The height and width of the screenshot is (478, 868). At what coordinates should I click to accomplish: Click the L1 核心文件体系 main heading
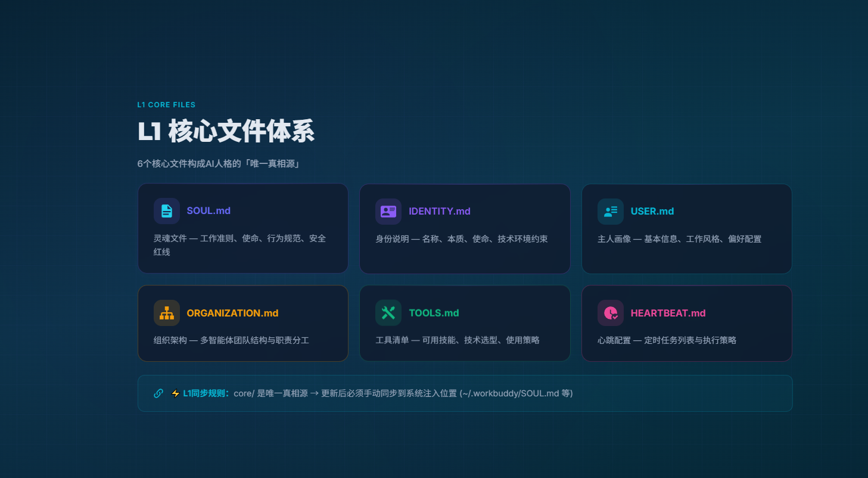[226, 131]
